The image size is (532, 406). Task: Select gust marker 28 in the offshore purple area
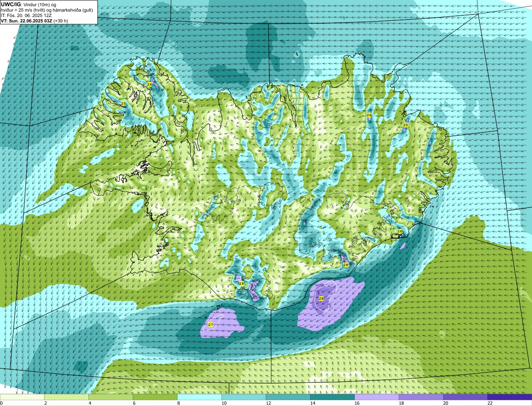[x=321, y=298]
